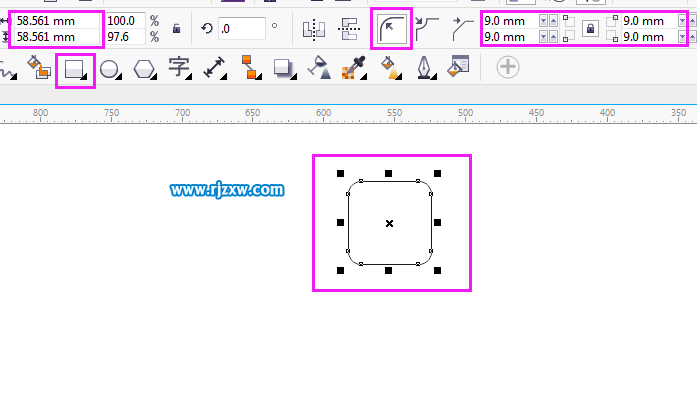The width and height of the screenshot is (697, 396).
Task: Mirror the object horizontally
Action: tap(314, 29)
